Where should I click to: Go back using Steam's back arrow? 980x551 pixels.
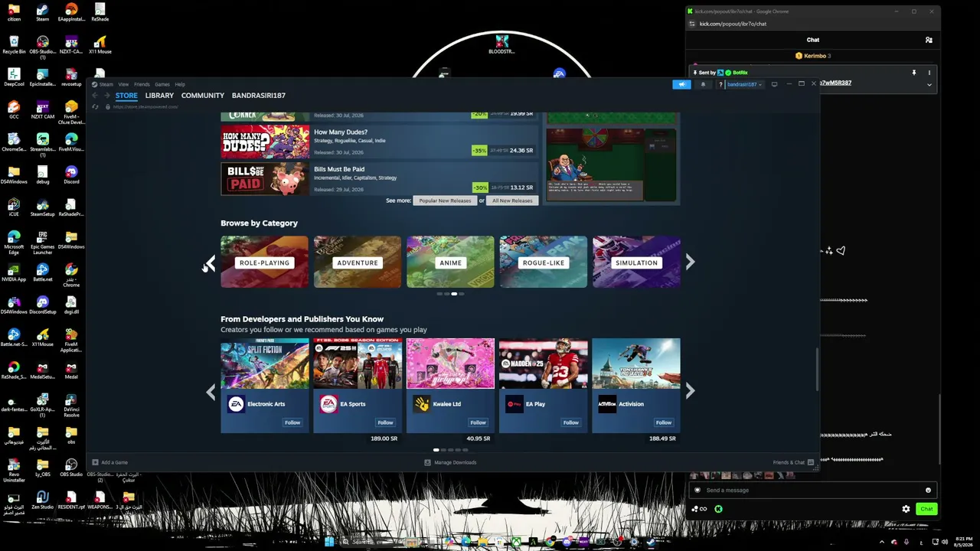tap(95, 96)
